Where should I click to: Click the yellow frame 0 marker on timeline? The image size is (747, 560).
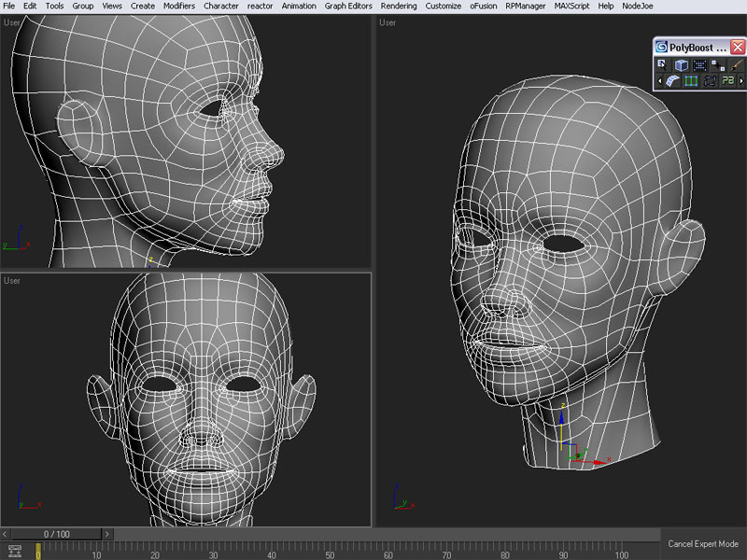click(x=38, y=552)
